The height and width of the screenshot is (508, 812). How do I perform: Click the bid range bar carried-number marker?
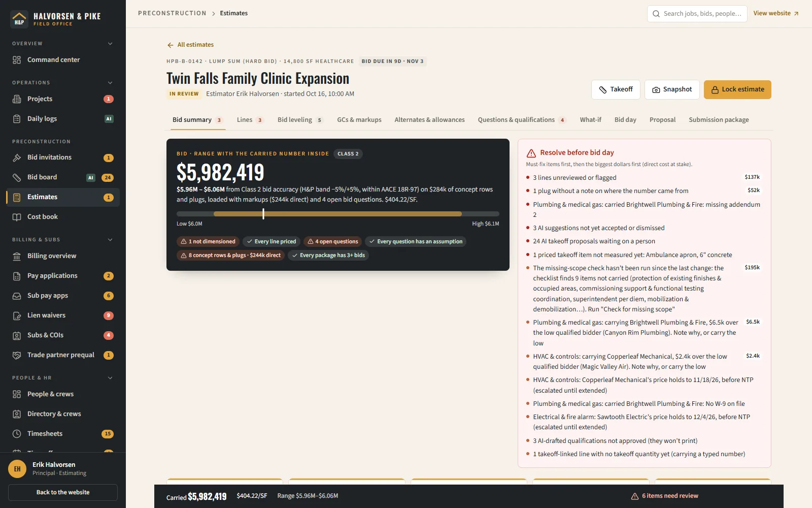coord(263,214)
